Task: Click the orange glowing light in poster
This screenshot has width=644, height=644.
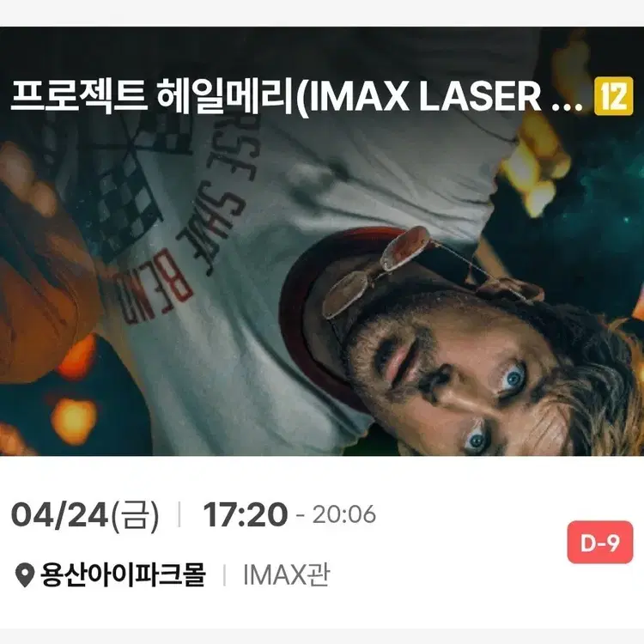Action: (74, 421)
